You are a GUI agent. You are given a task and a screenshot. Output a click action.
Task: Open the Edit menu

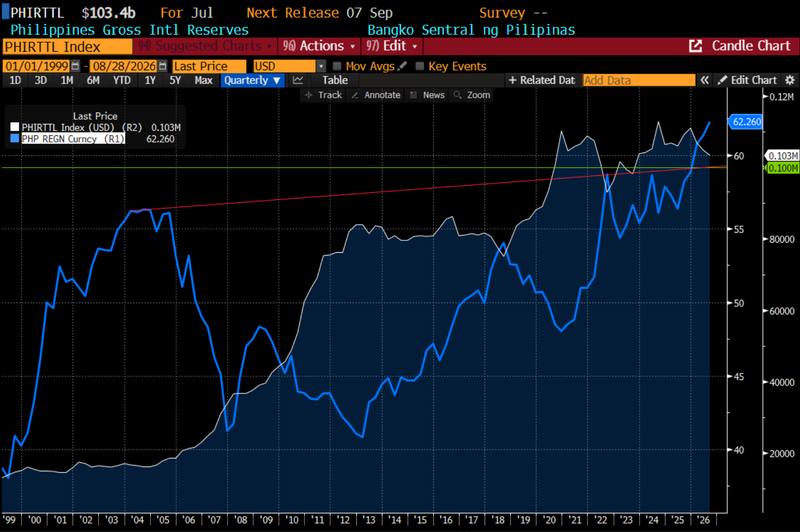[392, 46]
